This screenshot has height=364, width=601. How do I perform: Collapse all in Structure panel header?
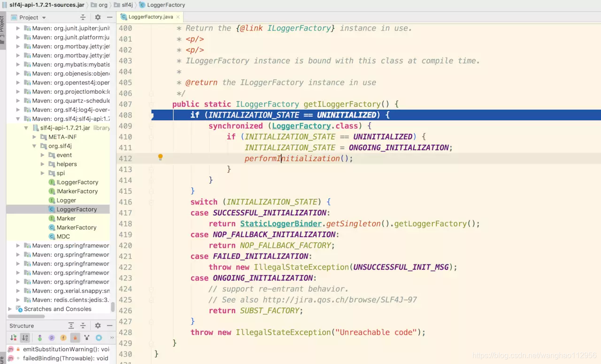[x=83, y=326]
